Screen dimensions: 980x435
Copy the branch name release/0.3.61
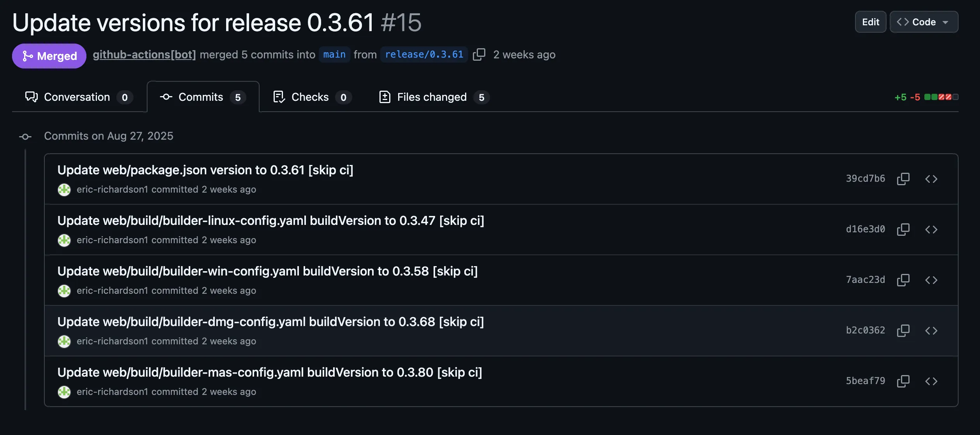coord(479,54)
